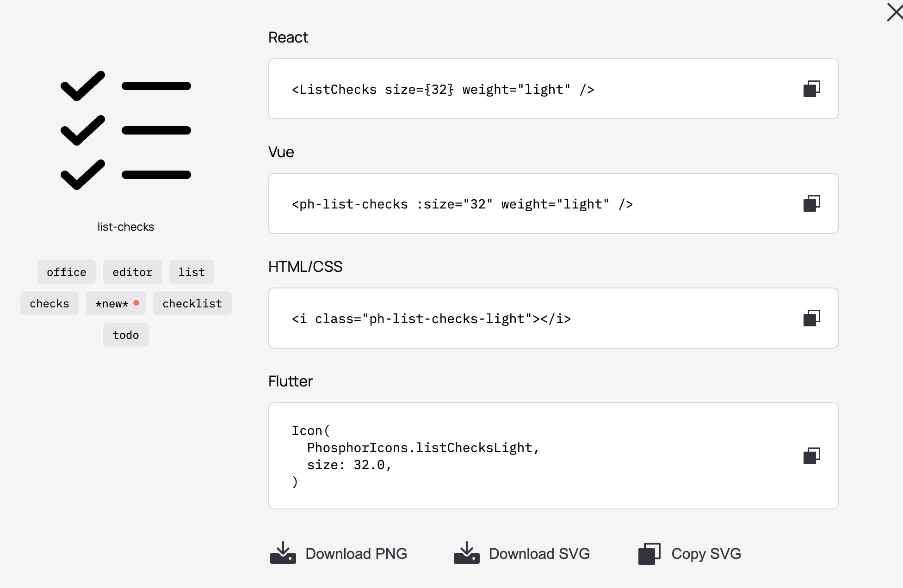Click the "HTML/CSS" section heading
This screenshot has width=903, height=588.
[305, 267]
